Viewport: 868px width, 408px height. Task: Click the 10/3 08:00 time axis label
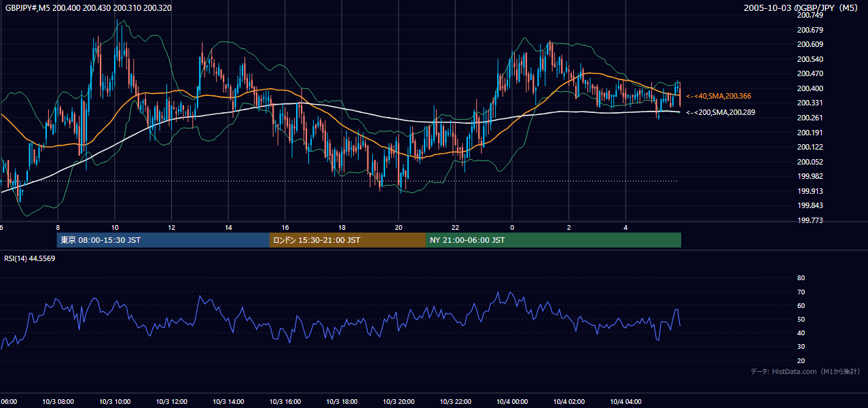pyautogui.click(x=58, y=402)
